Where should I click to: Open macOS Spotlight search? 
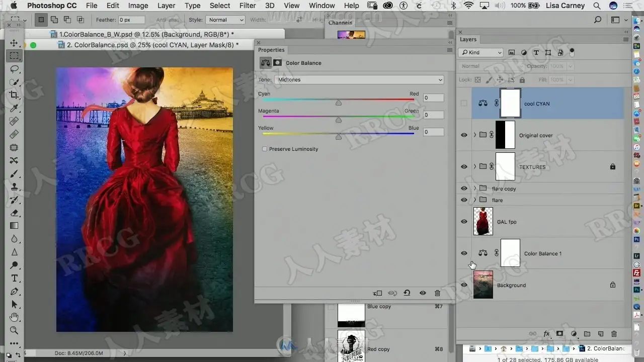click(x=597, y=6)
